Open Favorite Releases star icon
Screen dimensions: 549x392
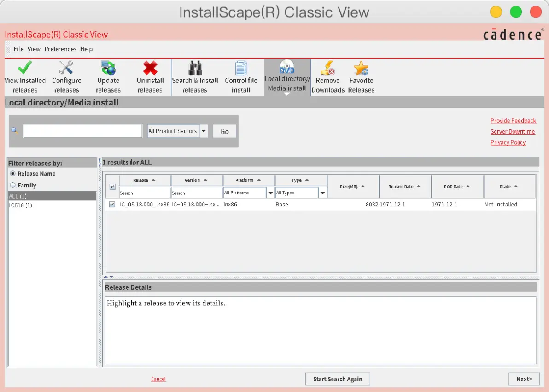point(361,68)
